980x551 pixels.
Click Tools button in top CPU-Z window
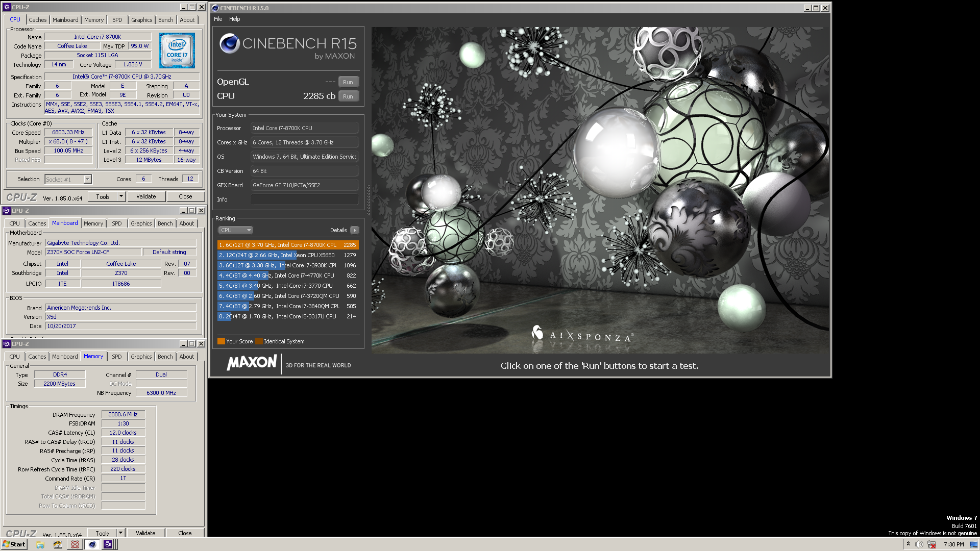103,196
